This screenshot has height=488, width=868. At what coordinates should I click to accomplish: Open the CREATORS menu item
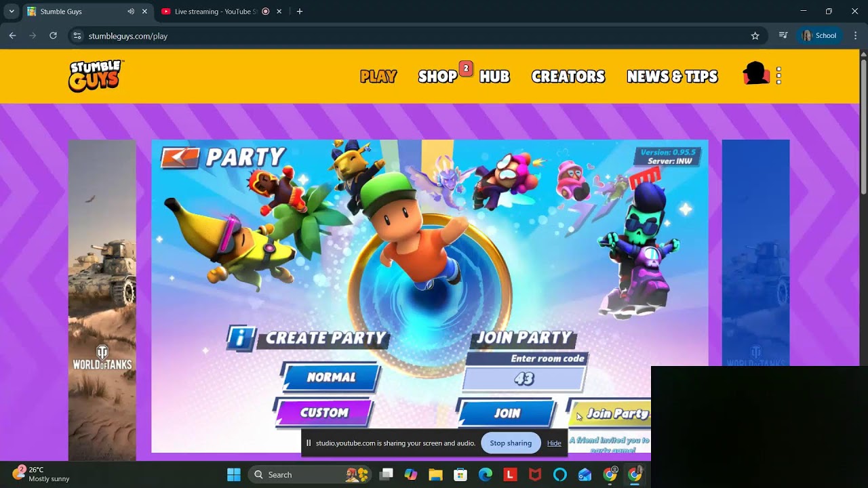coord(568,77)
